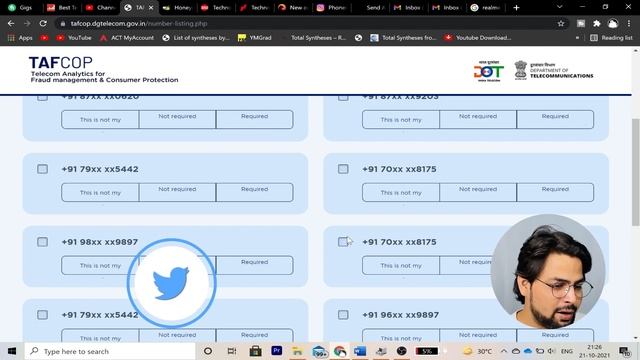Screen dimensions: 640x360
Task: Open the Chrome extensions puzzle icon
Action: (597, 24)
